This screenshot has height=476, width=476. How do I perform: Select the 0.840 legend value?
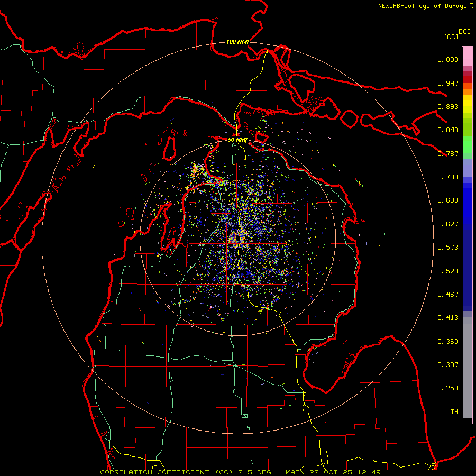(448, 130)
